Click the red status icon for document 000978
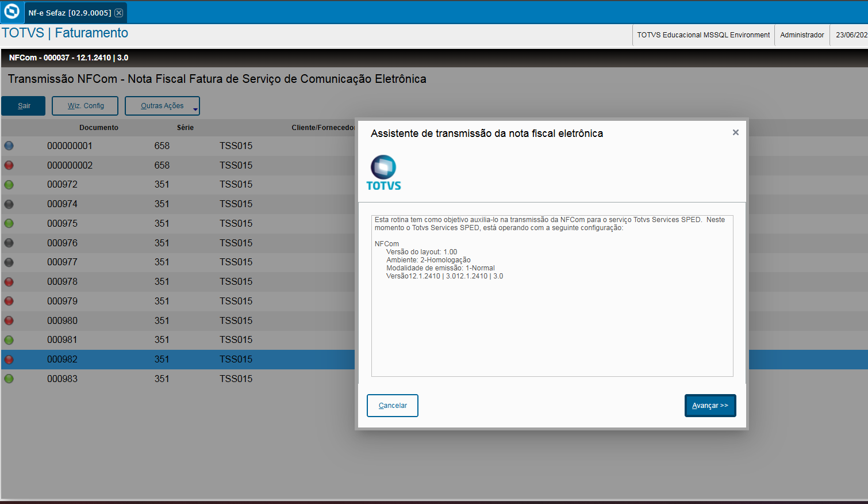Viewport: 868px width, 504px height. tap(9, 282)
